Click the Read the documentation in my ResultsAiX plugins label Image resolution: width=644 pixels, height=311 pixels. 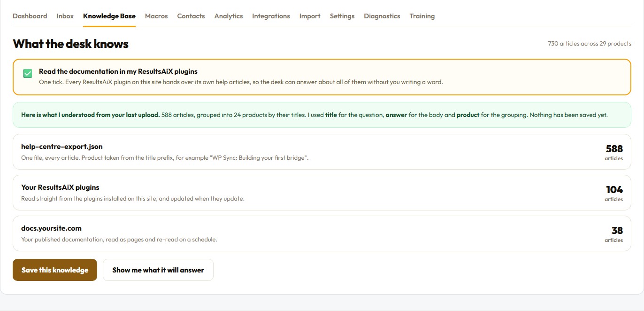[118, 71]
